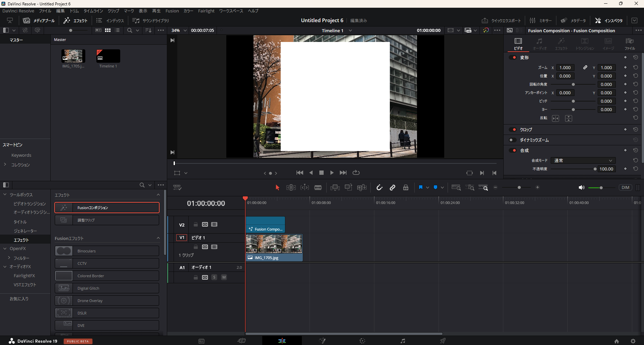Open the Fusion page at bottom
The height and width of the screenshot is (345, 644).
click(322, 341)
